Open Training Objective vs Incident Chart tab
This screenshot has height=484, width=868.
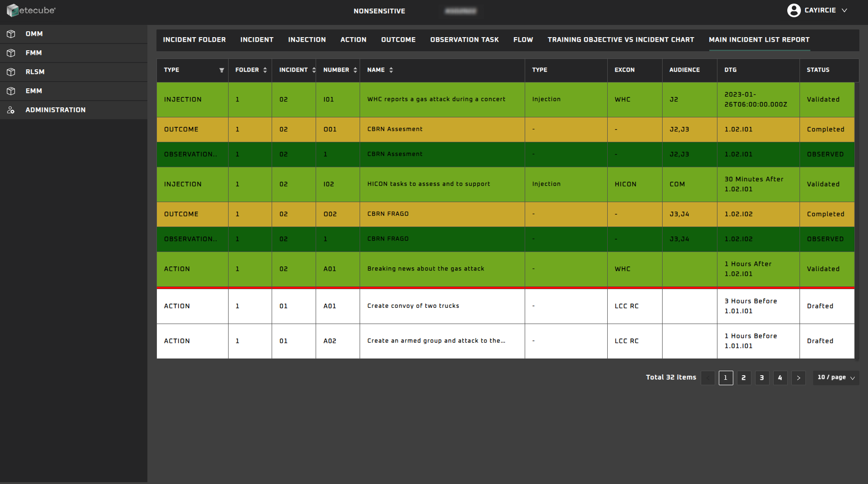click(x=621, y=40)
